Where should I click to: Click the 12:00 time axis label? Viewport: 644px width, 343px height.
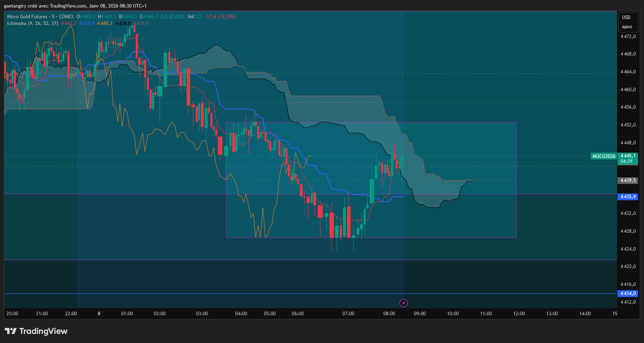[519, 314]
